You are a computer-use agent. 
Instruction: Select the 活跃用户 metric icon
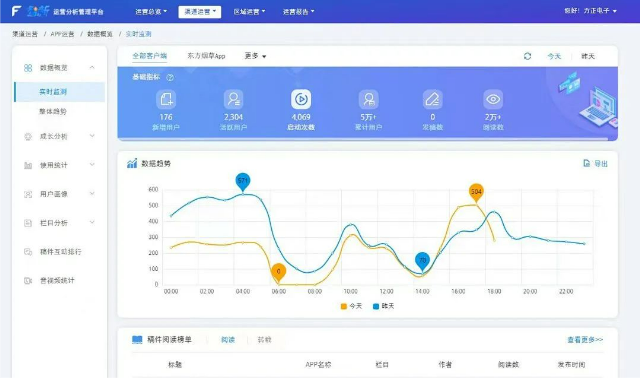pyautogui.click(x=233, y=99)
